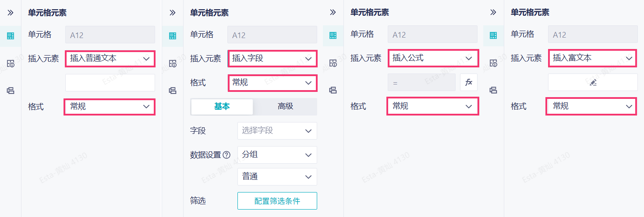Expand the 插入字段 element dropdown
644x217 pixels.
click(272, 58)
